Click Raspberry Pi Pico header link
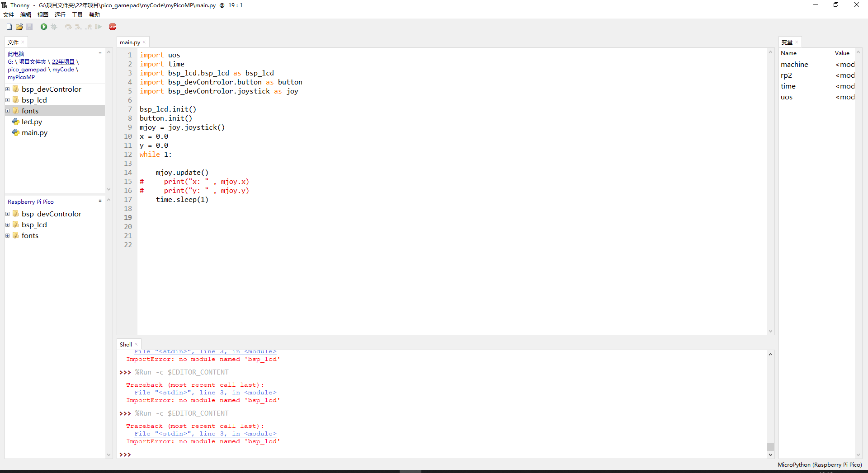The image size is (868, 473). pos(31,202)
